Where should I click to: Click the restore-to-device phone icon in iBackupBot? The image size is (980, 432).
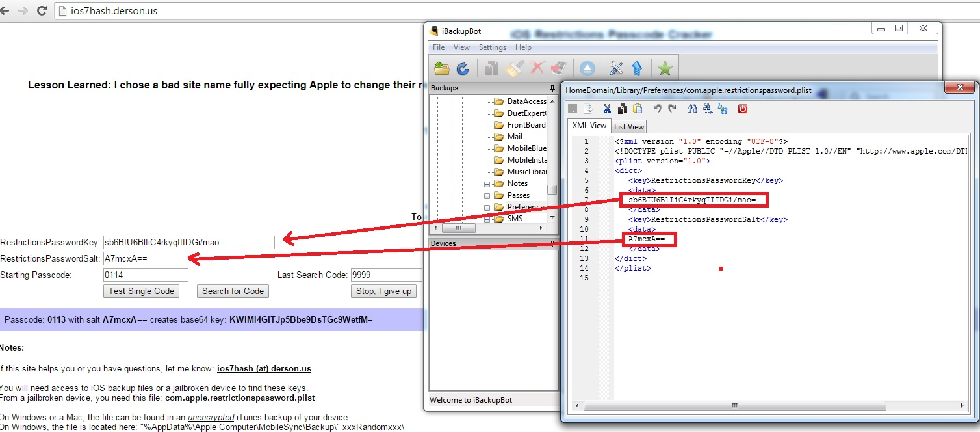tap(558, 68)
